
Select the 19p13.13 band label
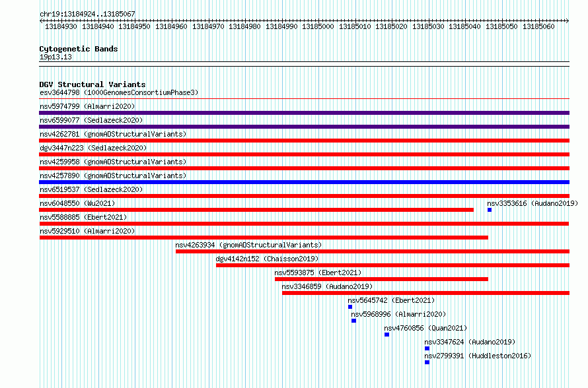point(55,57)
